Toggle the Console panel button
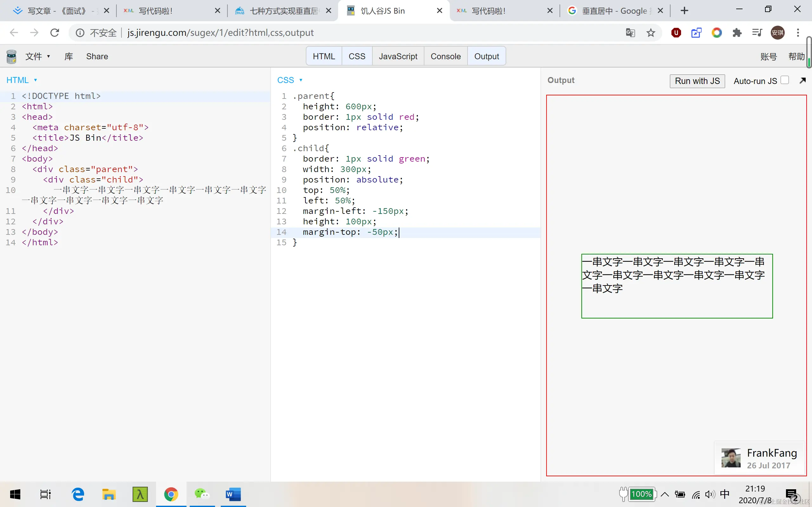 (x=445, y=56)
